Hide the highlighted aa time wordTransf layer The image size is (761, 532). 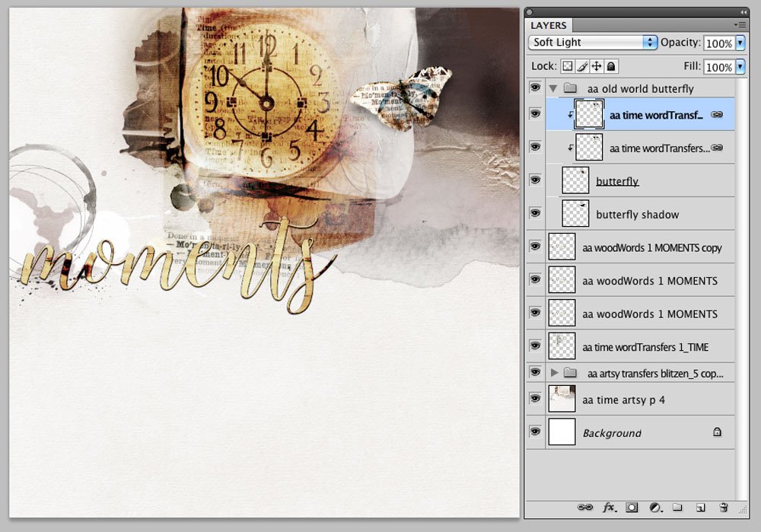(535, 113)
